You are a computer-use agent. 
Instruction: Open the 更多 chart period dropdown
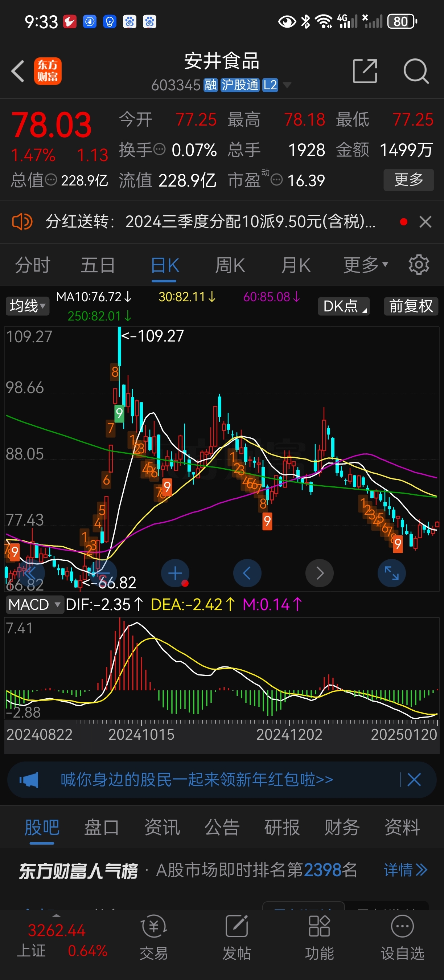coord(365,265)
